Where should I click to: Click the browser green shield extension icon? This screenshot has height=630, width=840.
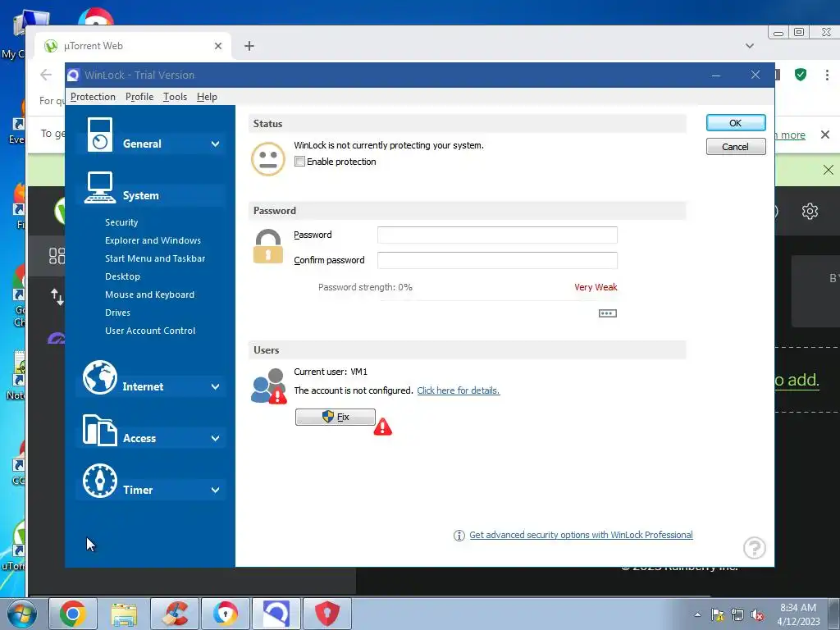tap(801, 75)
